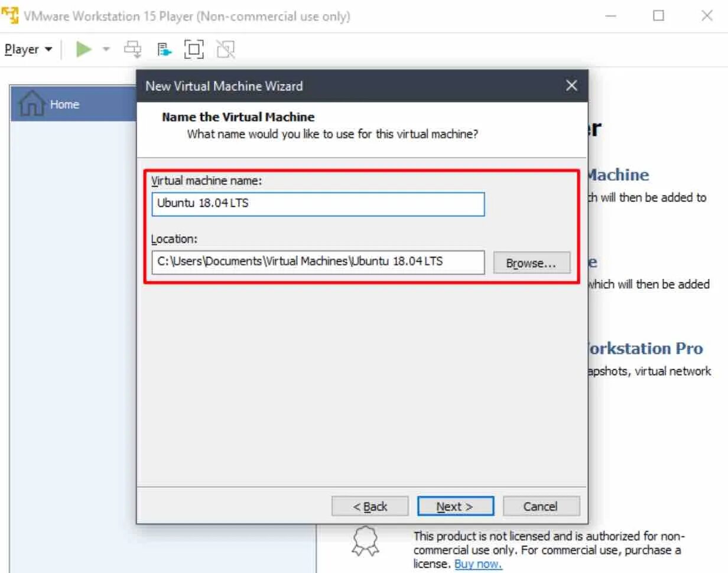Click the 'not licensed' notice text
This screenshot has width=728, height=573.
point(549,550)
